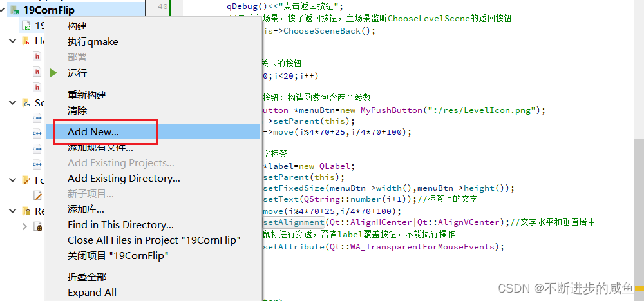Viewport: 644px width, 301px height.
Task: Collapse the 19CornFlip project node
Action: (x=3, y=10)
